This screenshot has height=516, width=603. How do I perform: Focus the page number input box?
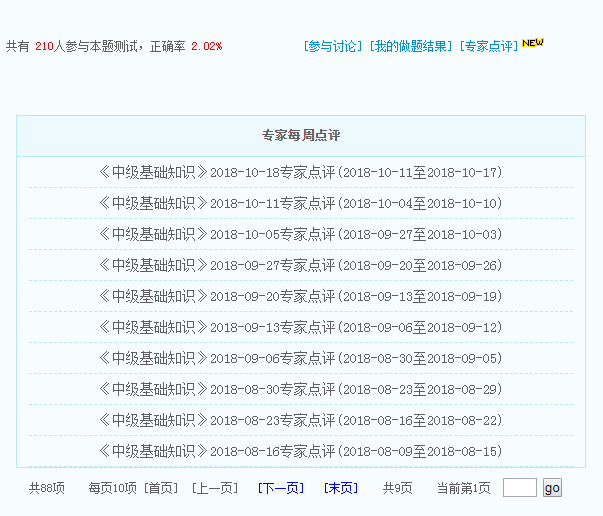click(x=519, y=488)
